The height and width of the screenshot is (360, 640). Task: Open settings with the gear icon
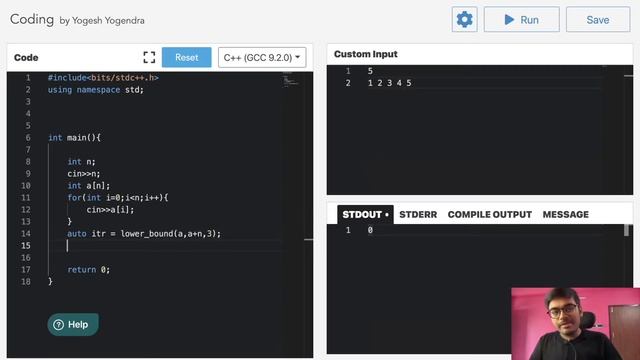click(464, 19)
